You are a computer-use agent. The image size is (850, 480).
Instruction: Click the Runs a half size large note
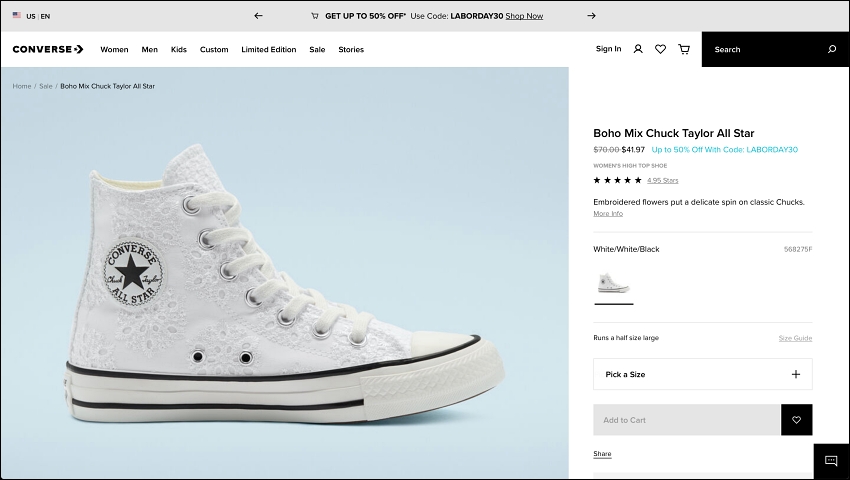(x=626, y=338)
